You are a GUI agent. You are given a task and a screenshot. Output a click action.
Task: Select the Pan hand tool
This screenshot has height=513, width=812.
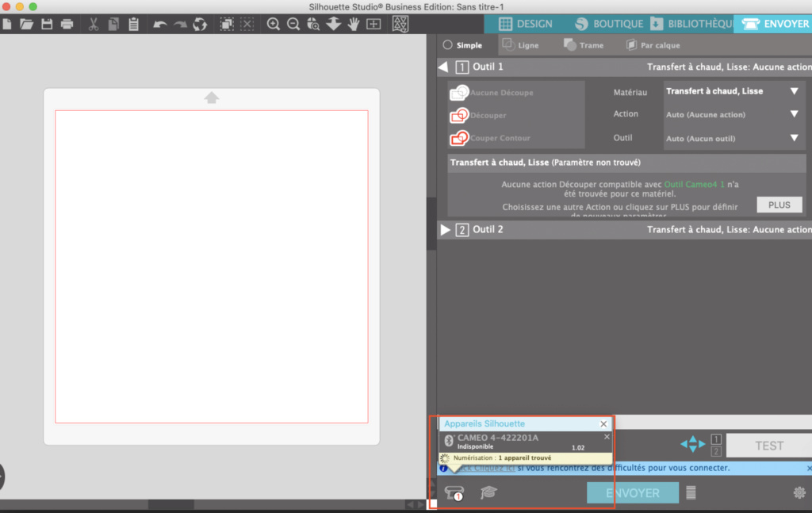(353, 24)
